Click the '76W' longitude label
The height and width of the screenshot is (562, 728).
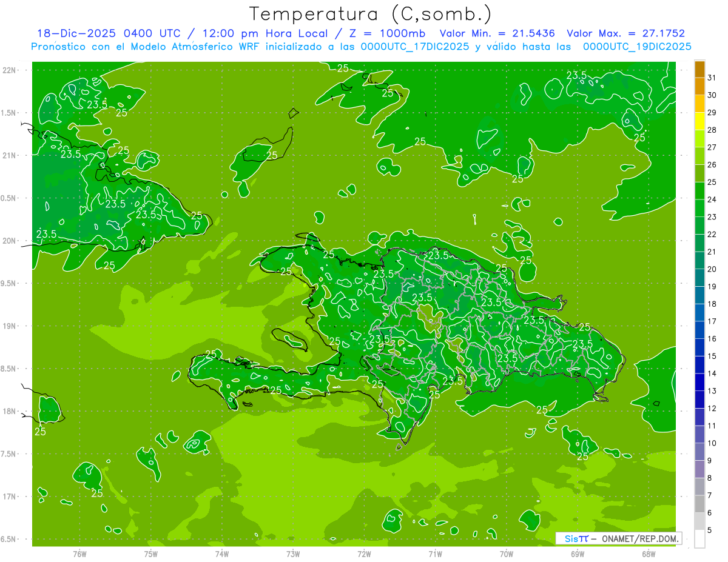click(x=79, y=554)
